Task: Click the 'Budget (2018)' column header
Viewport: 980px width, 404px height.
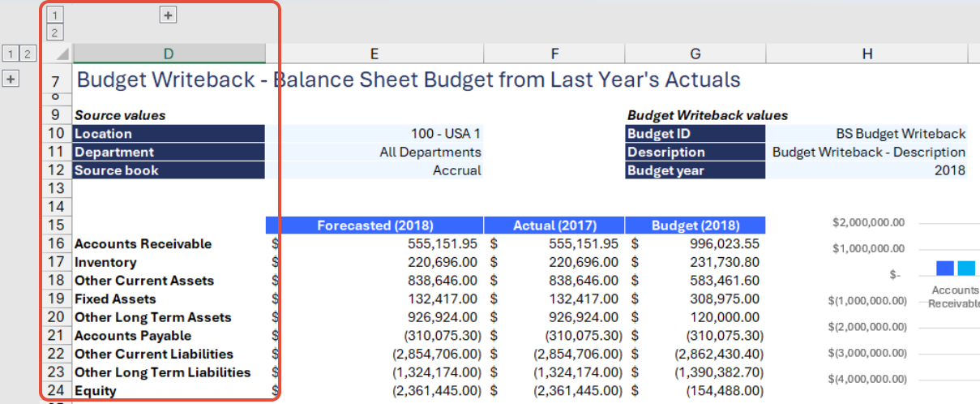Action: pos(695,226)
